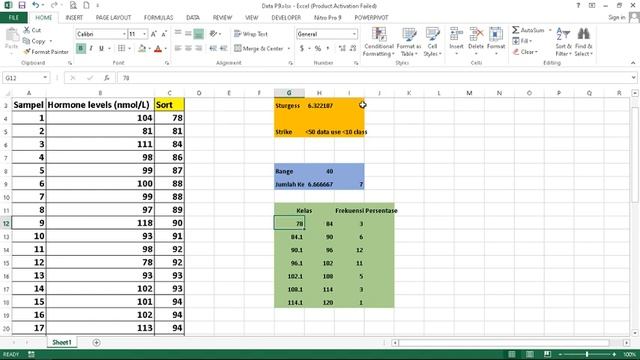Click the Insert Function fx button
Screen dimensions: 640x360
click(107, 78)
